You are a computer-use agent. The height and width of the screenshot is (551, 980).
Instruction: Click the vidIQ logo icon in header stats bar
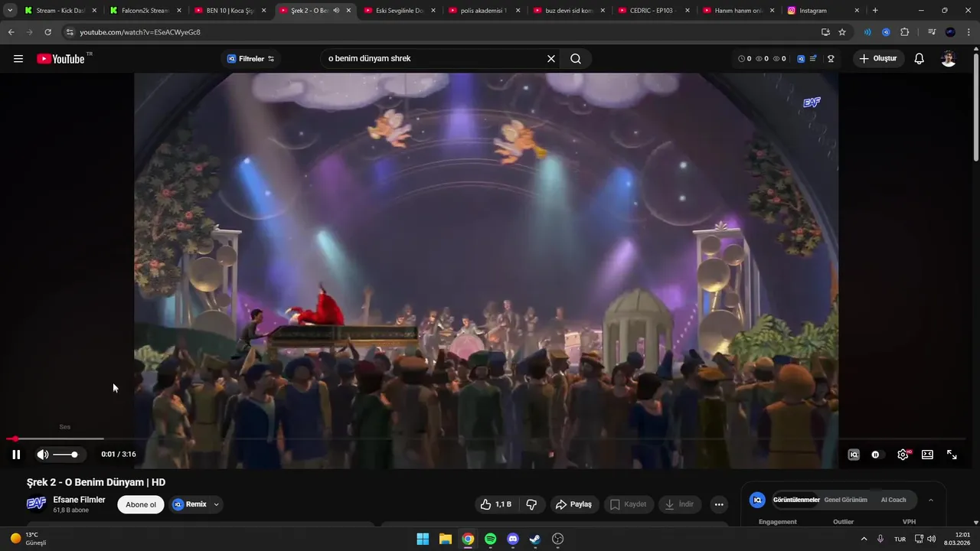point(801,59)
